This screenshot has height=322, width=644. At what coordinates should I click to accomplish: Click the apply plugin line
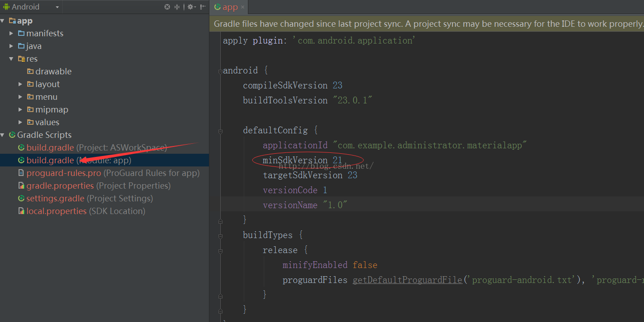pyautogui.click(x=318, y=40)
